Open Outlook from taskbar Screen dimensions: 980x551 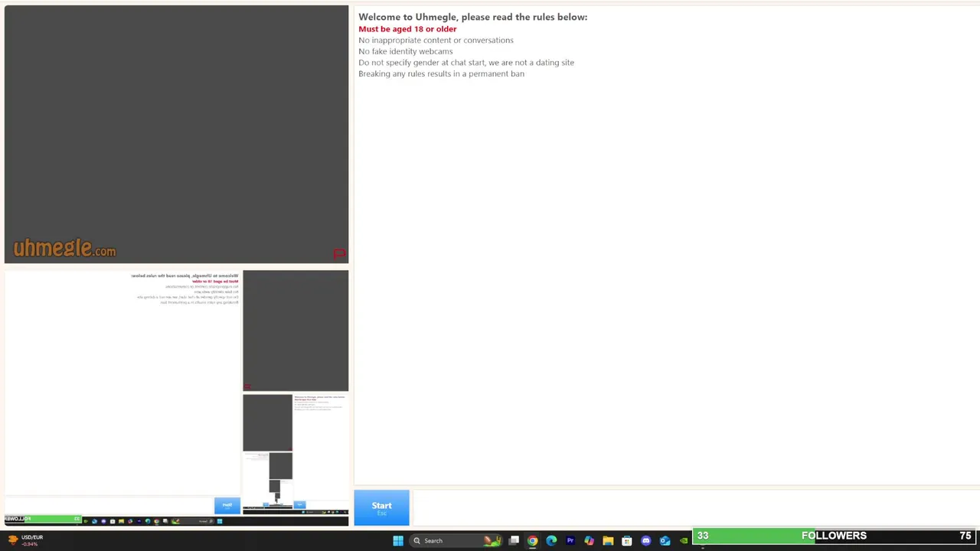tap(665, 541)
